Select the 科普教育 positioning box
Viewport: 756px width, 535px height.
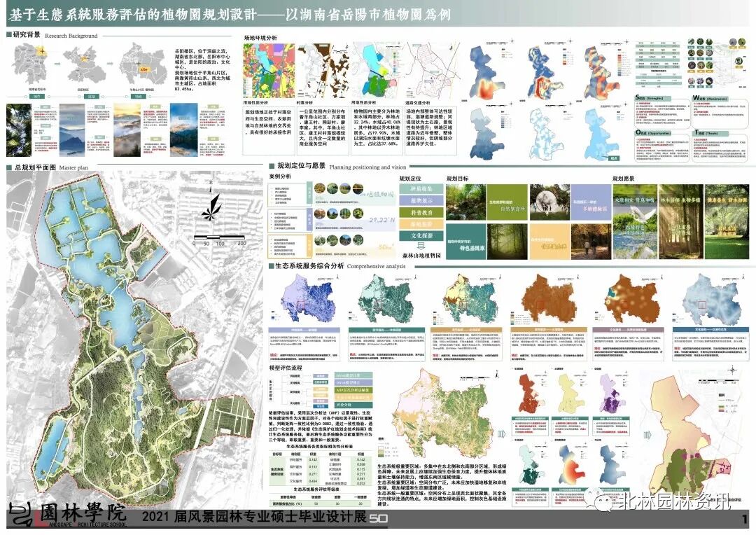click(421, 212)
